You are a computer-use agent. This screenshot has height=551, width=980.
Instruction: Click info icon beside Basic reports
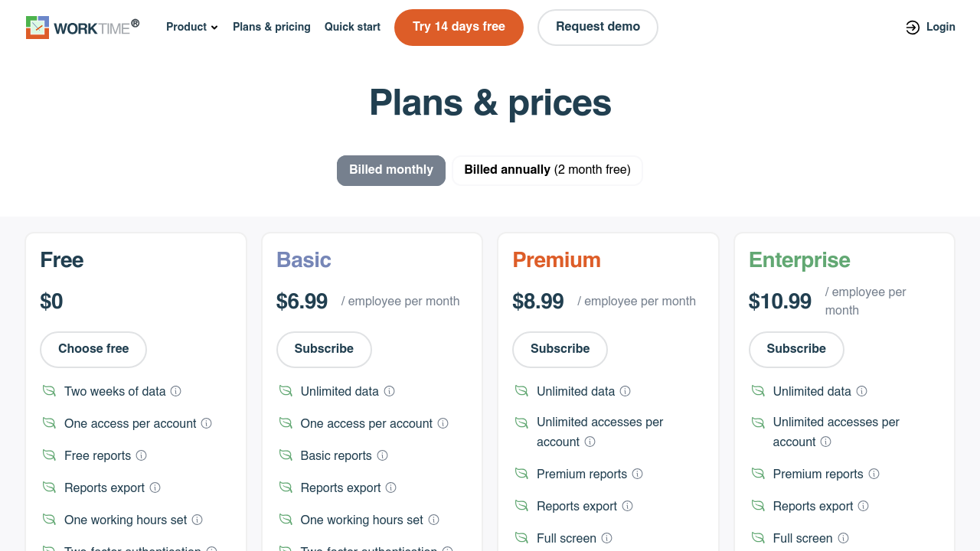point(383,455)
